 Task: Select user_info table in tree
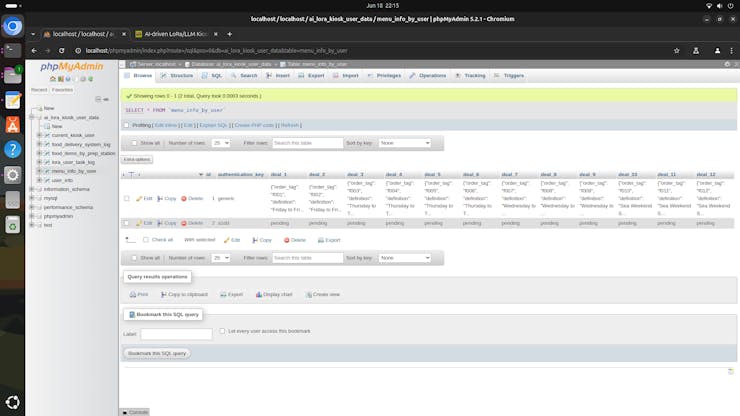click(x=62, y=180)
